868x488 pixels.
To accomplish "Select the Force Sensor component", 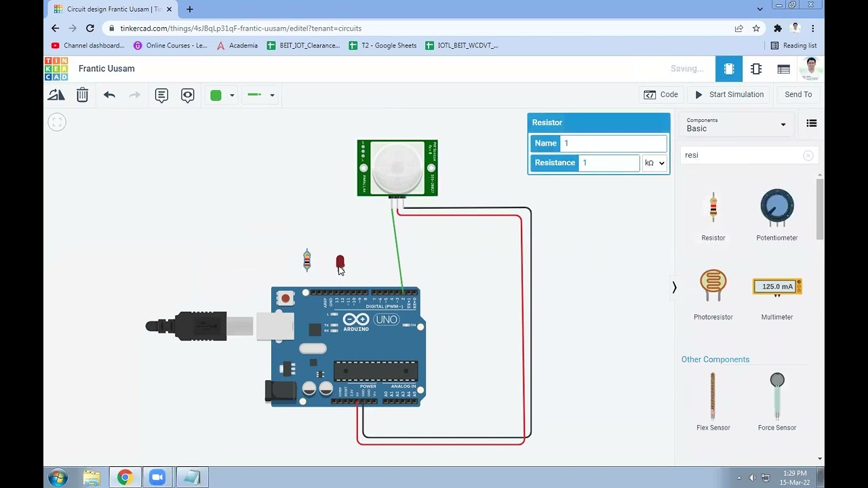I will click(x=776, y=401).
